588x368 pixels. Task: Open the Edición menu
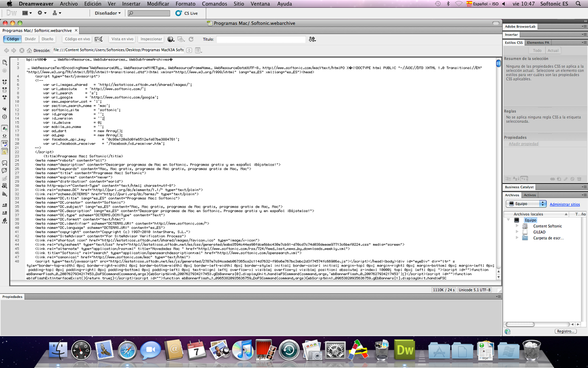pyautogui.click(x=93, y=4)
